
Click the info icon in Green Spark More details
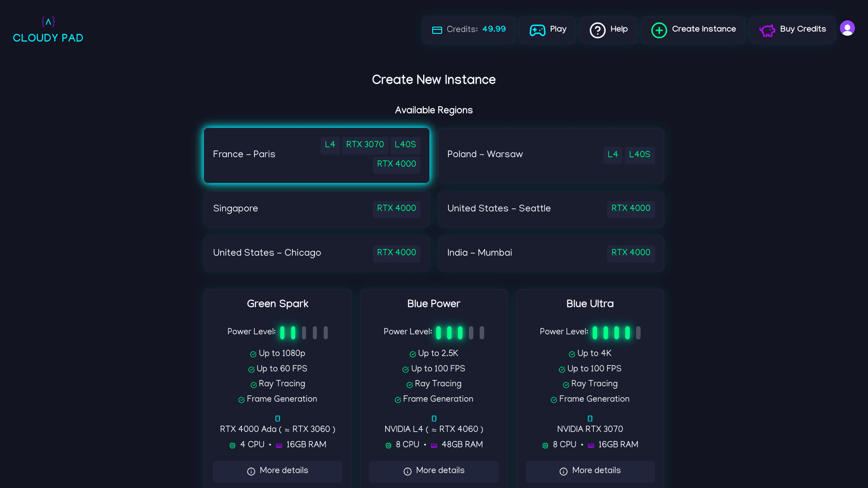(251, 471)
